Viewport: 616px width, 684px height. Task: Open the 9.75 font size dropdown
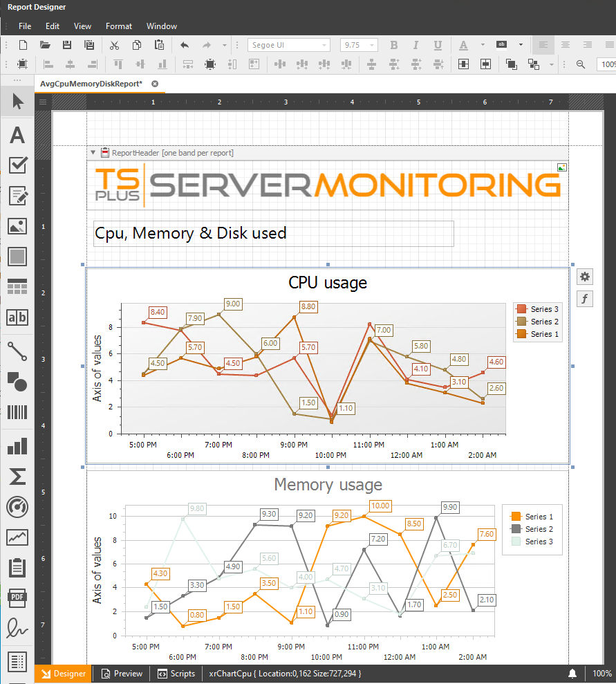tap(371, 45)
